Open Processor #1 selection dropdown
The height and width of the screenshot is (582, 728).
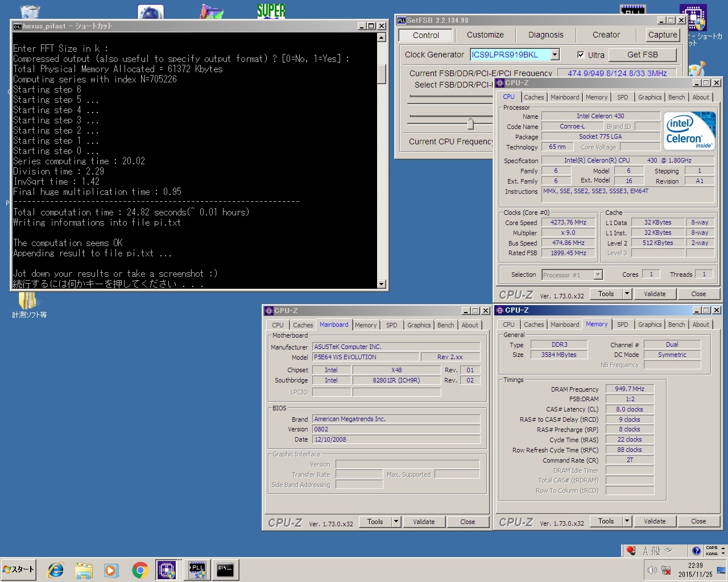point(598,275)
